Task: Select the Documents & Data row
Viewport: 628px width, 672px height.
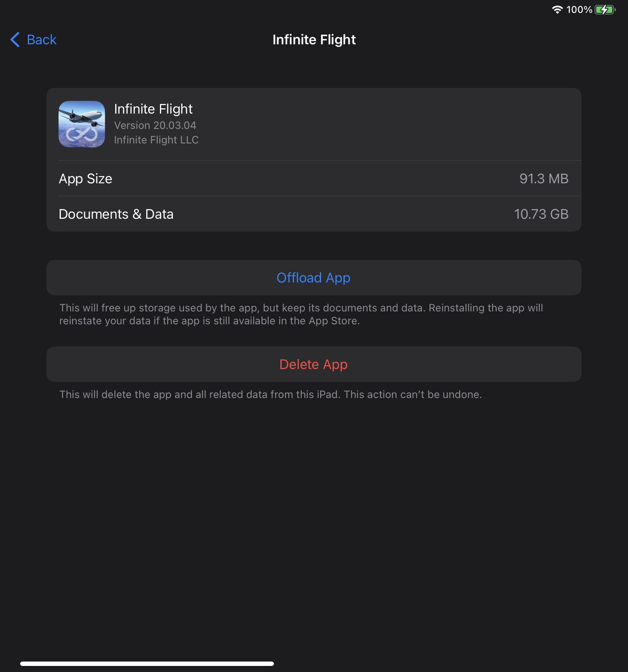Action: coord(314,214)
